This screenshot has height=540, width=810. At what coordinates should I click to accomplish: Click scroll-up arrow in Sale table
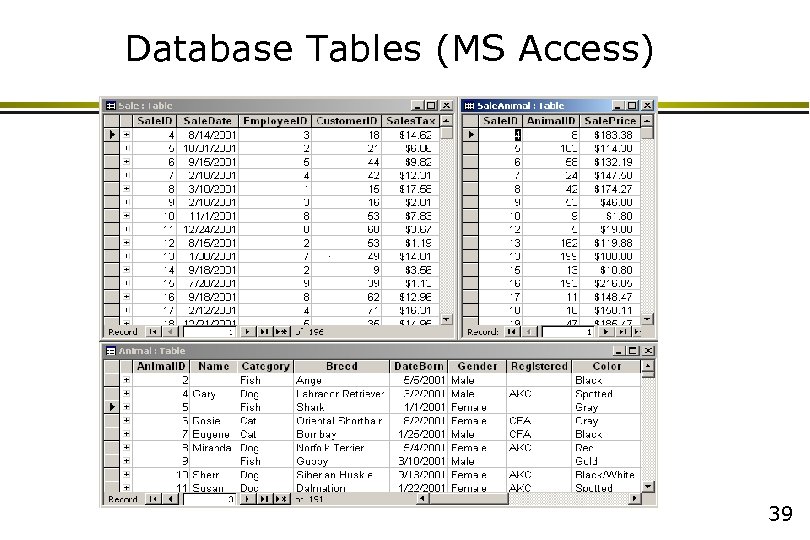pyautogui.click(x=446, y=120)
